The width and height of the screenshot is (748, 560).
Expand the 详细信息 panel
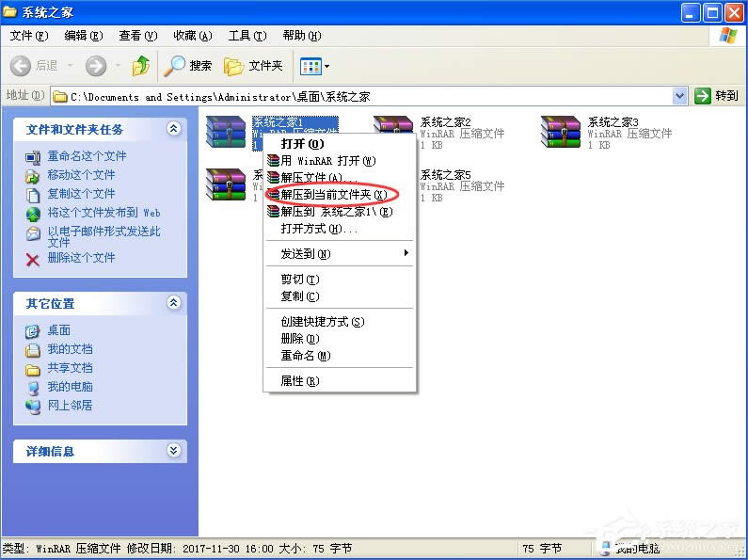click(x=173, y=451)
